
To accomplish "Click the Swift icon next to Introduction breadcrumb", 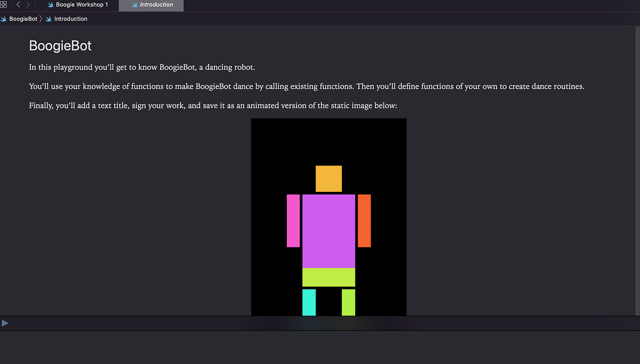I will pyautogui.click(x=48, y=19).
